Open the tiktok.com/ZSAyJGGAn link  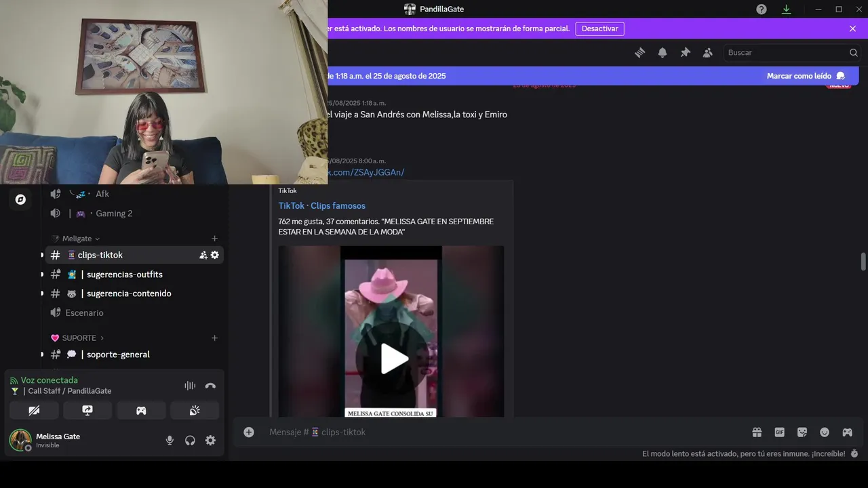pos(366,172)
